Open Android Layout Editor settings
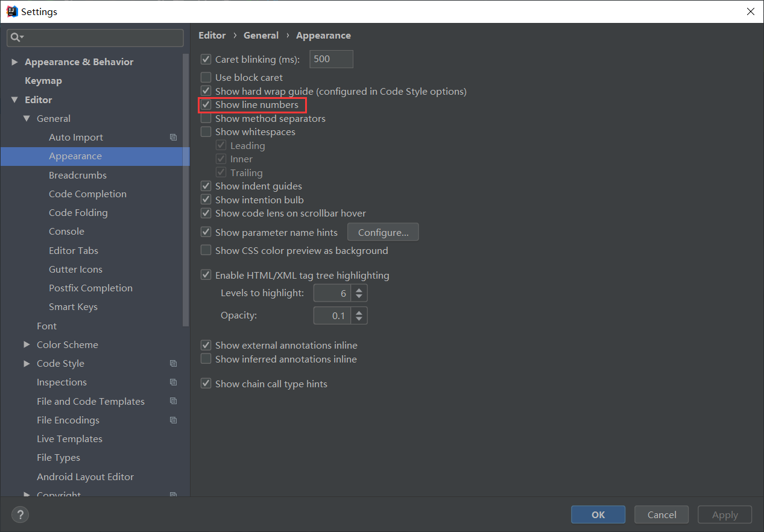The width and height of the screenshot is (764, 532). tap(85, 477)
